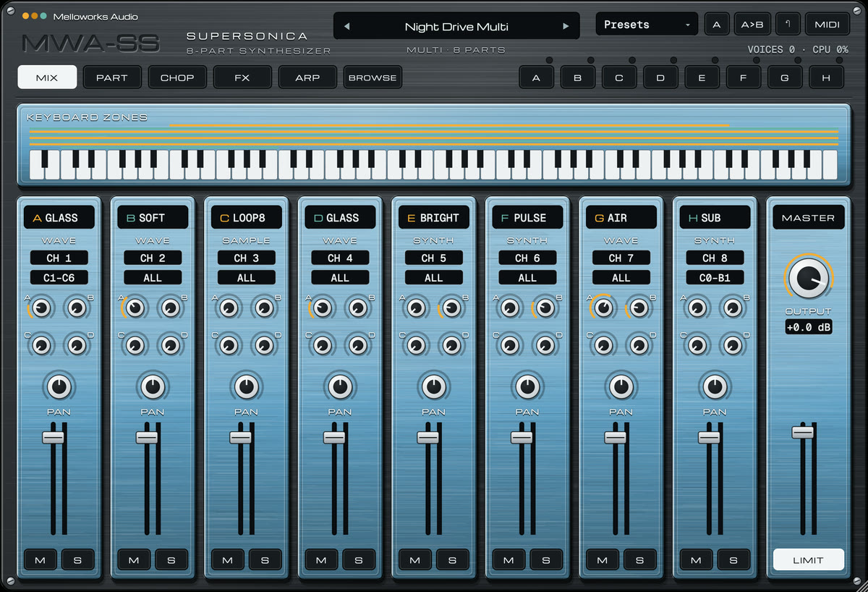Solo part H SUB
The width and height of the screenshot is (868, 592).
(733, 559)
